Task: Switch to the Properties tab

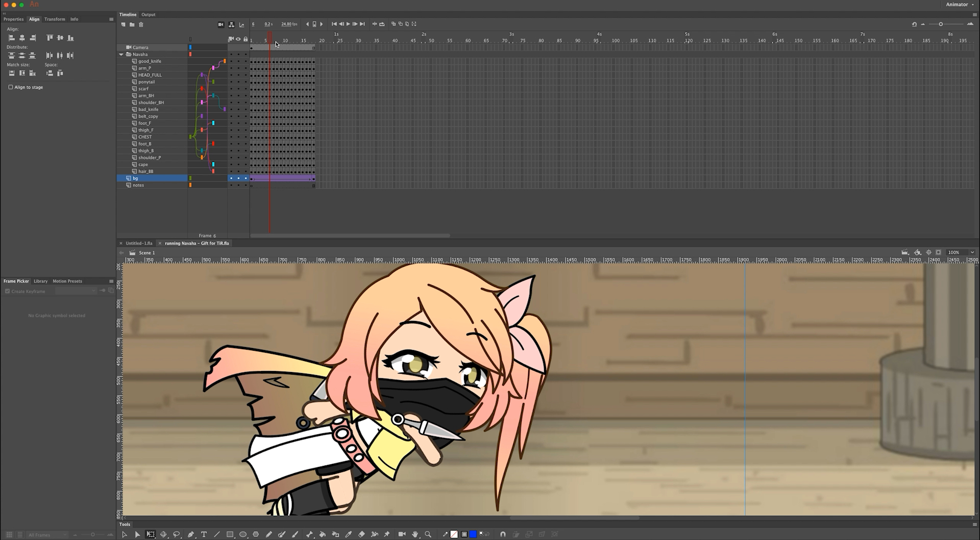Action: click(x=13, y=19)
